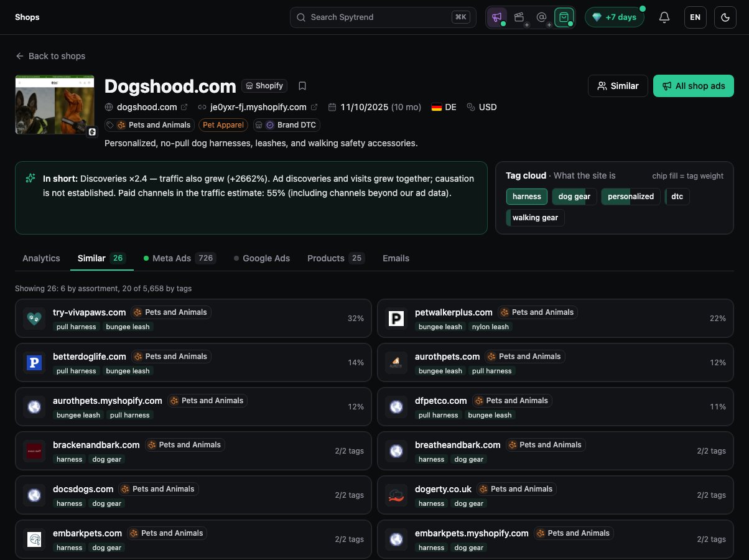Switch to the Similar tab
The width and height of the screenshot is (749, 560).
[x=102, y=258]
